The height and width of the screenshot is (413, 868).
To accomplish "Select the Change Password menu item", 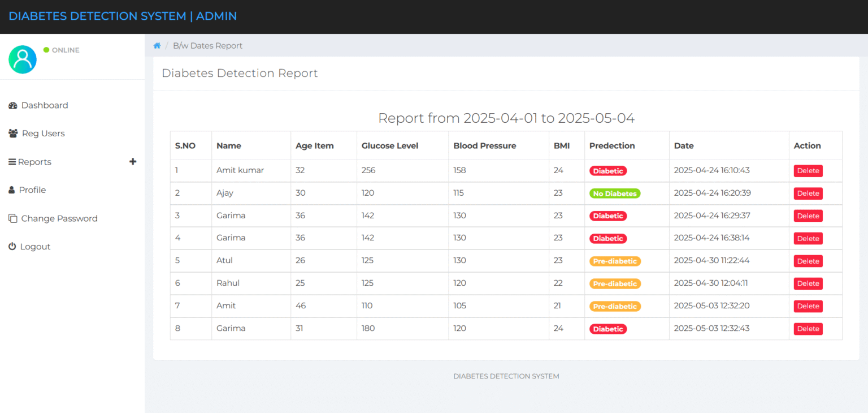I will click(59, 218).
